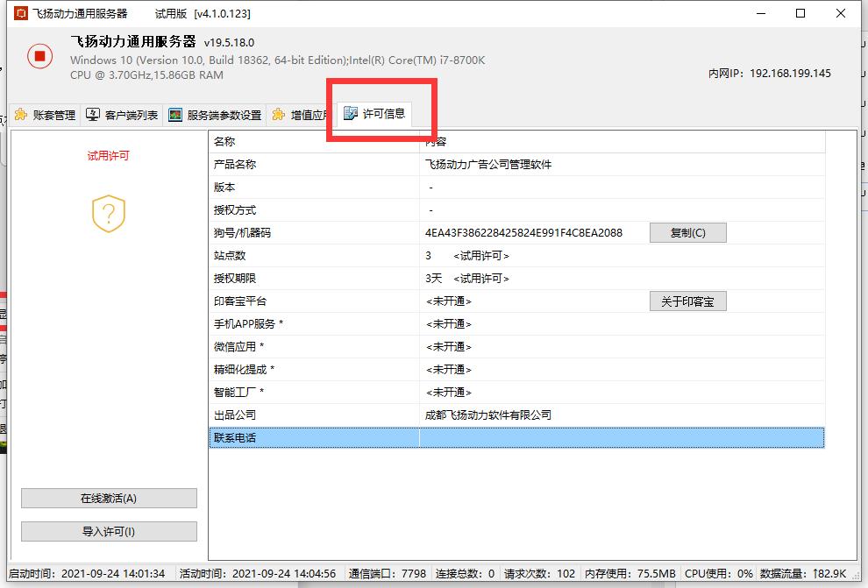Open the 账套管理 tab
Viewport: 868px width, 588px height.
click(46, 115)
